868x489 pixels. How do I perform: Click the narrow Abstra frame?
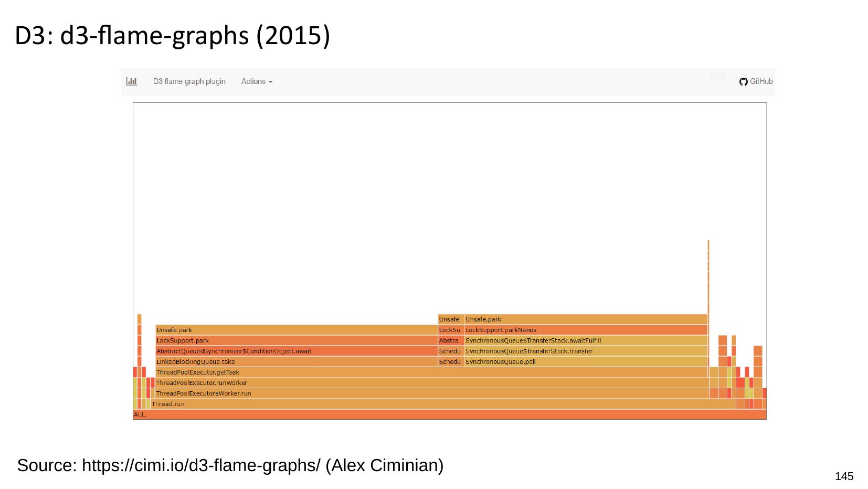click(x=451, y=341)
